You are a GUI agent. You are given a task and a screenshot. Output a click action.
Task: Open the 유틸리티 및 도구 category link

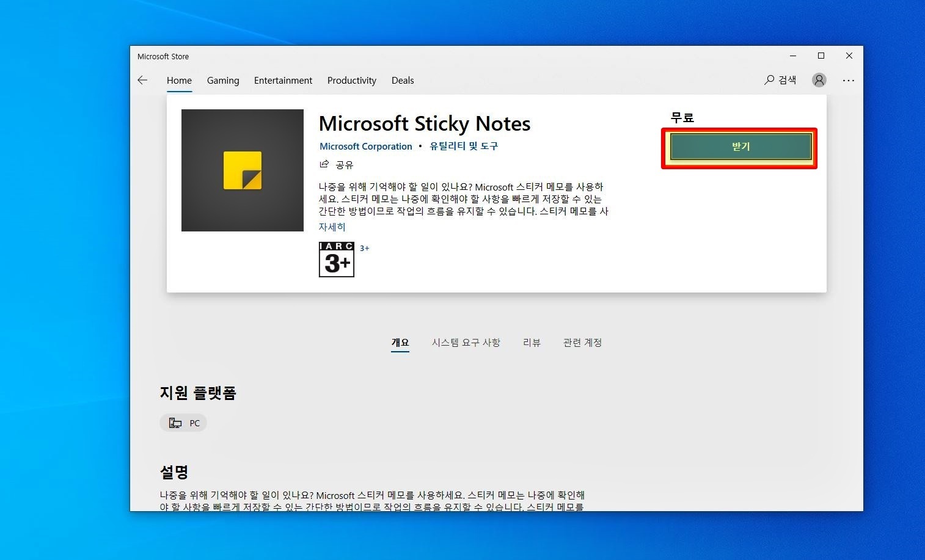pos(464,146)
